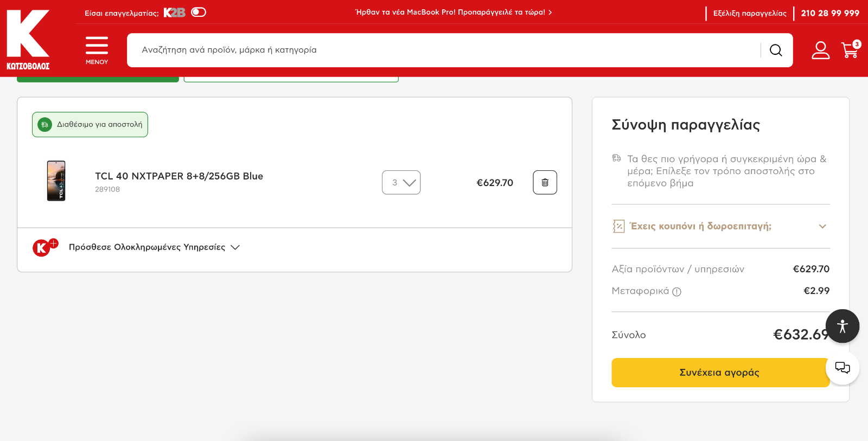868x441 pixels.
Task: Open the user account icon
Action: coord(820,50)
